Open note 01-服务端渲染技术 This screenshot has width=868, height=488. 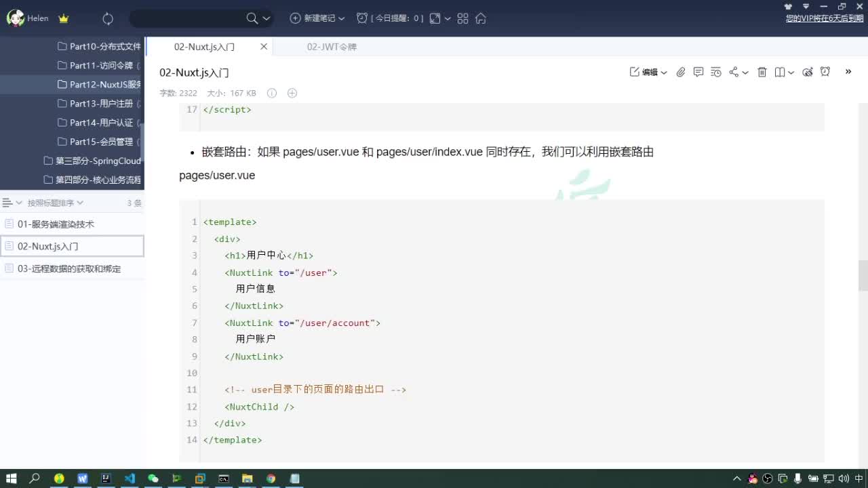pos(72,224)
